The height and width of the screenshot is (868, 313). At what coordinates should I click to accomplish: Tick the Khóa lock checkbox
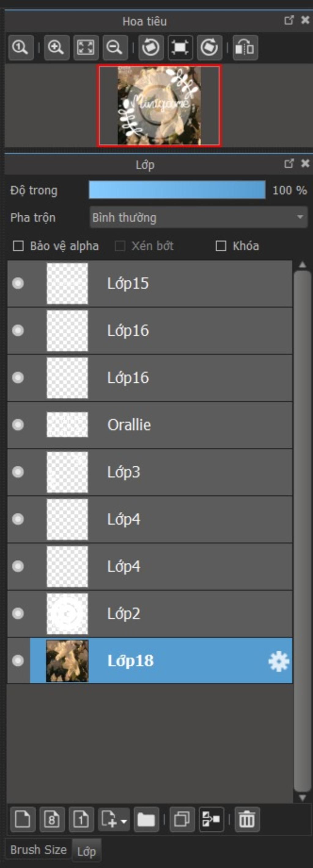click(x=221, y=246)
